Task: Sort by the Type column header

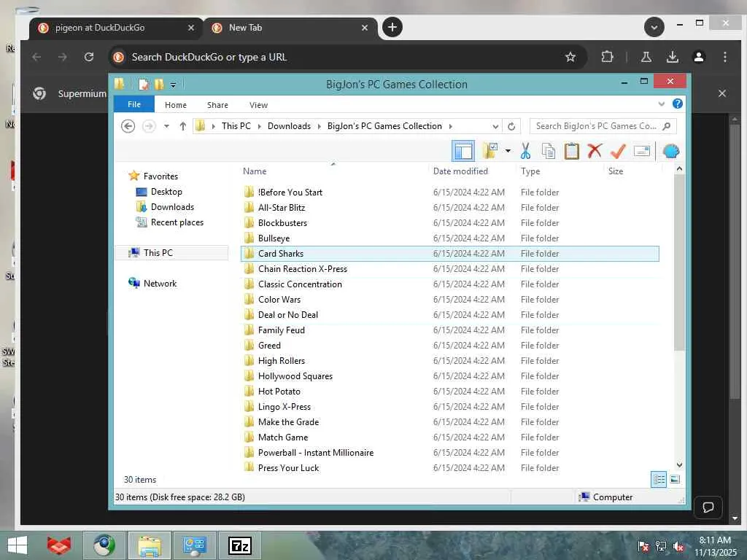Action: pos(530,171)
